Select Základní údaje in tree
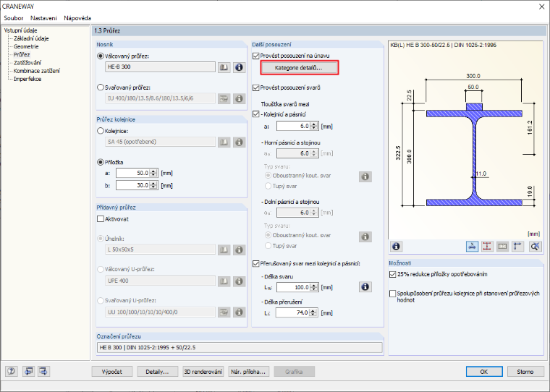Screen dimensions: 550x392 (31, 38)
